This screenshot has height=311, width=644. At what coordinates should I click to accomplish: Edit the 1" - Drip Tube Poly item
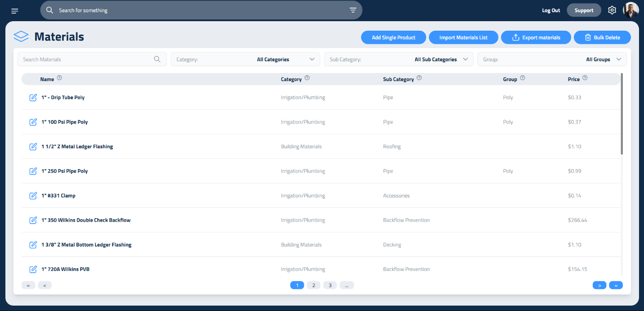(33, 98)
